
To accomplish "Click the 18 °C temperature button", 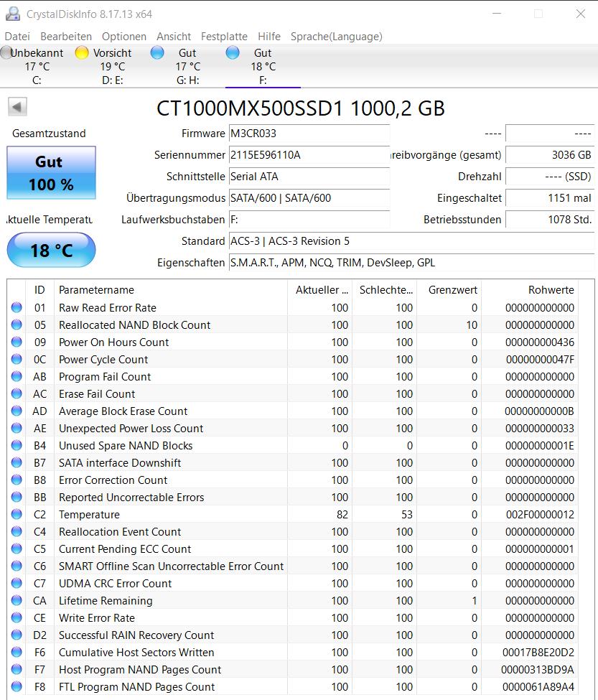I will click(x=51, y=250).
